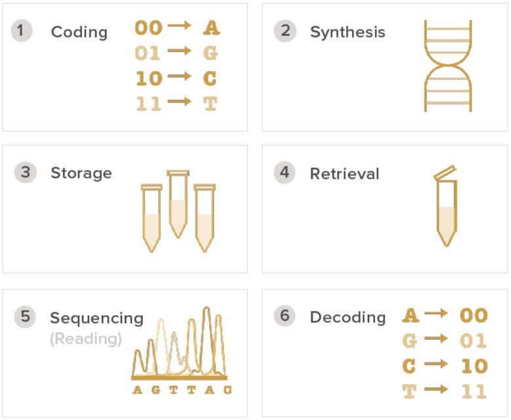
Task: Click the gray (Reading) subtitle
Action: [x=86, y=339]
